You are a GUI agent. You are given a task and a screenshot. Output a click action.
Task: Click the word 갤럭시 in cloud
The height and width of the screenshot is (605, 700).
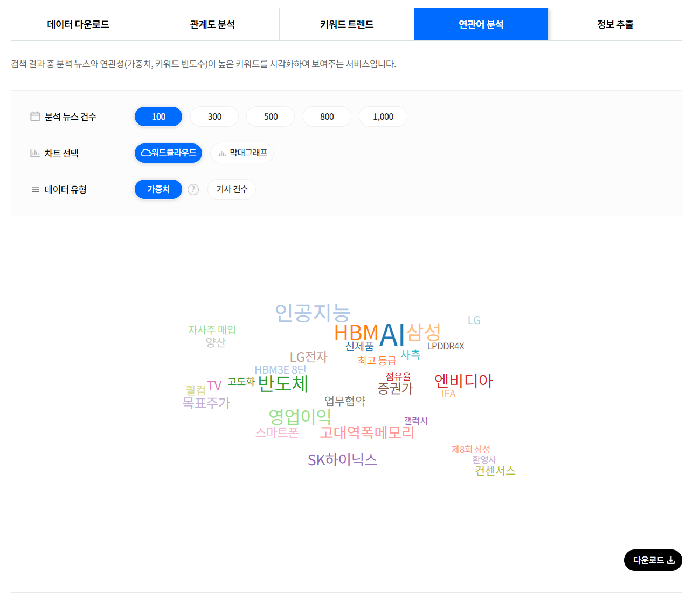(415, 421)
